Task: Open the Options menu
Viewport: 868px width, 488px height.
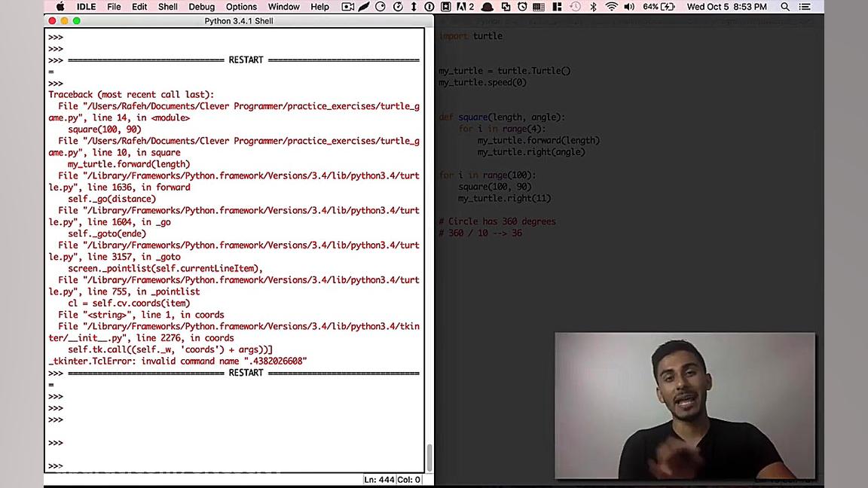Action: click(241, 7)
